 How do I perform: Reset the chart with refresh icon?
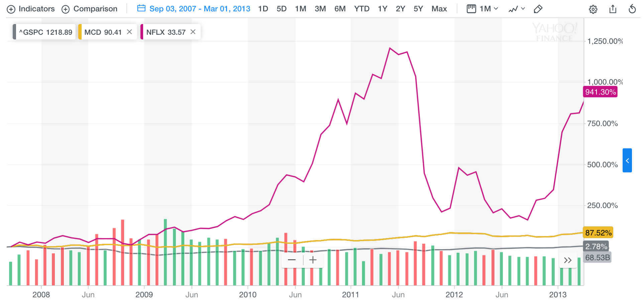pyautogui.click(x=632, y=9)
